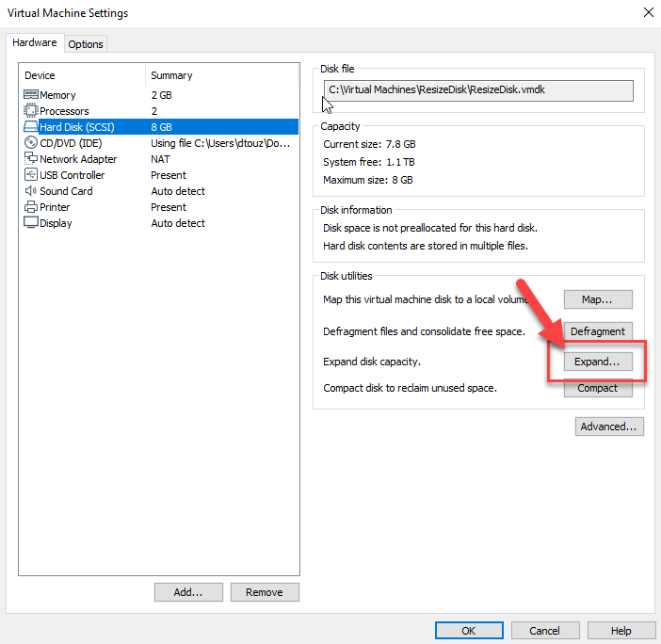Select the CD/DVD (IDE) disc icon

31,143
